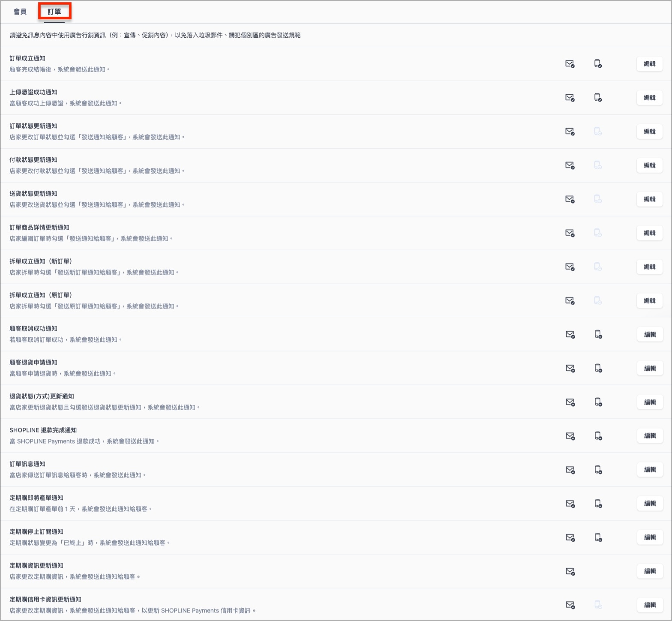Edit the 送貨狀態更新通知 notification
This screenshot has height=621, width=672.
coord(650,199)
